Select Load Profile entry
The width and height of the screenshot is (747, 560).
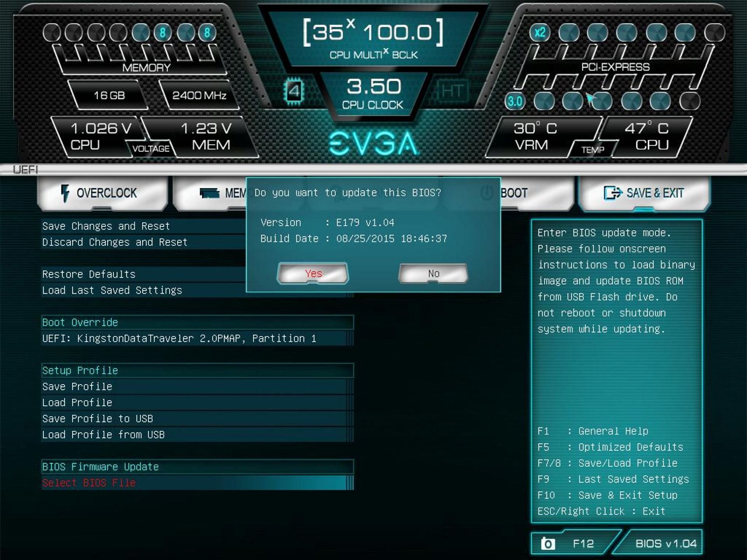198,402
